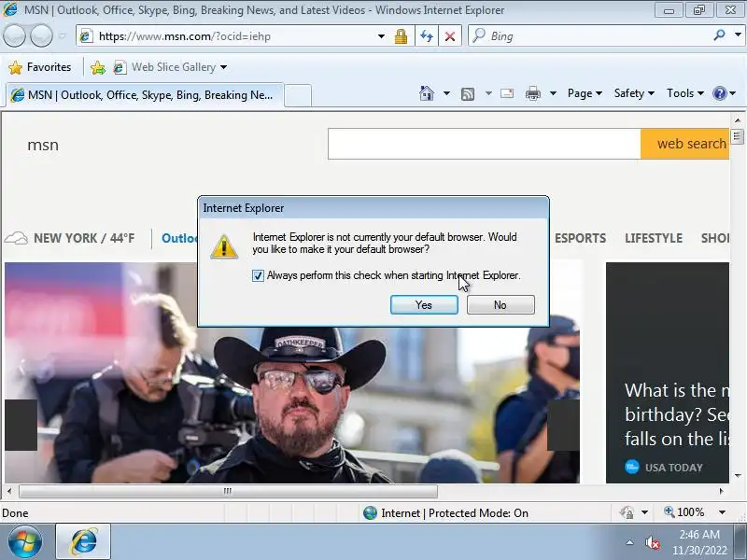Click the Home page icon

[x=427, y=93]
